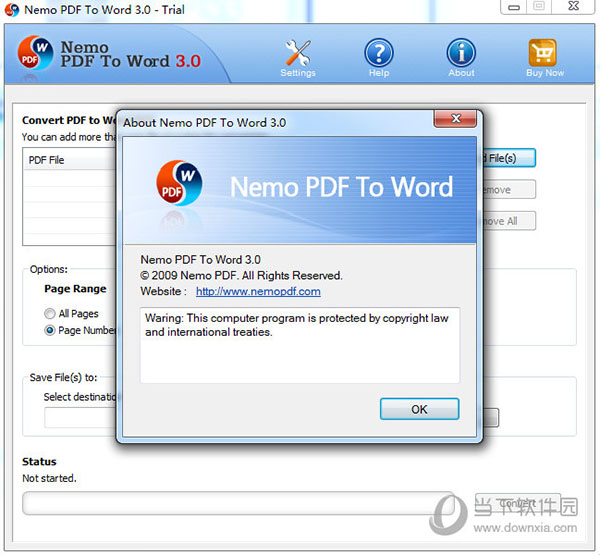Viewport: 600px width, 555px height.
Task: Confirm the About dialog with OK
Action: [x=419, y=409]
